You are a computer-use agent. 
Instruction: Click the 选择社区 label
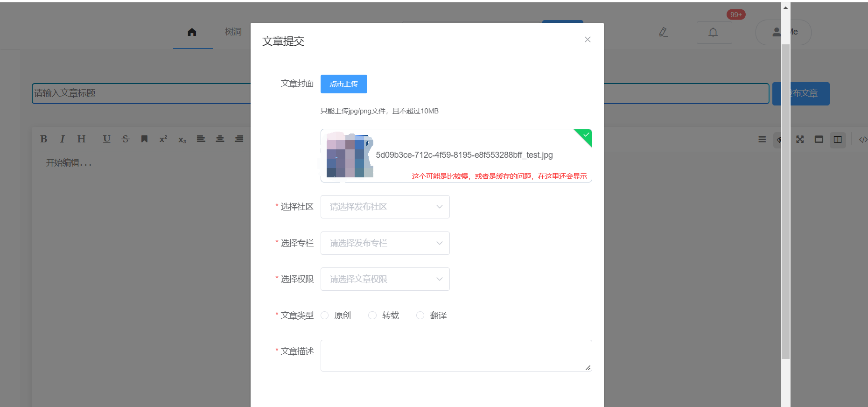pyautogui.click(x=297, y=207)
